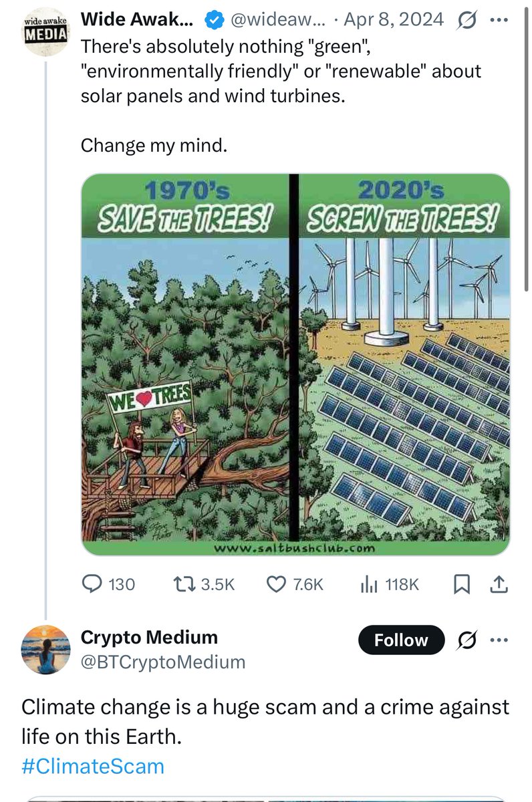Click the Wide Awak... display name
532x802 pixels.
(138, 19)
